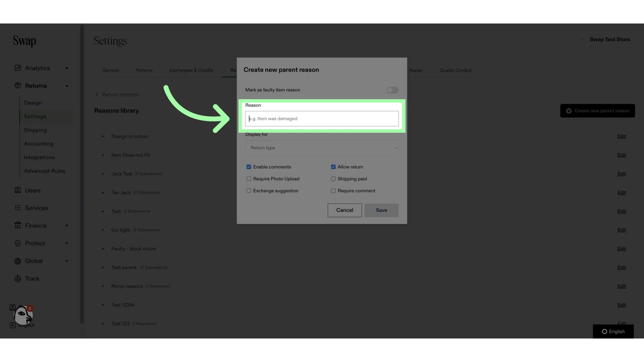Click the Swap logo
Viewport: 644px width, 362px height.
click(24, 41)
